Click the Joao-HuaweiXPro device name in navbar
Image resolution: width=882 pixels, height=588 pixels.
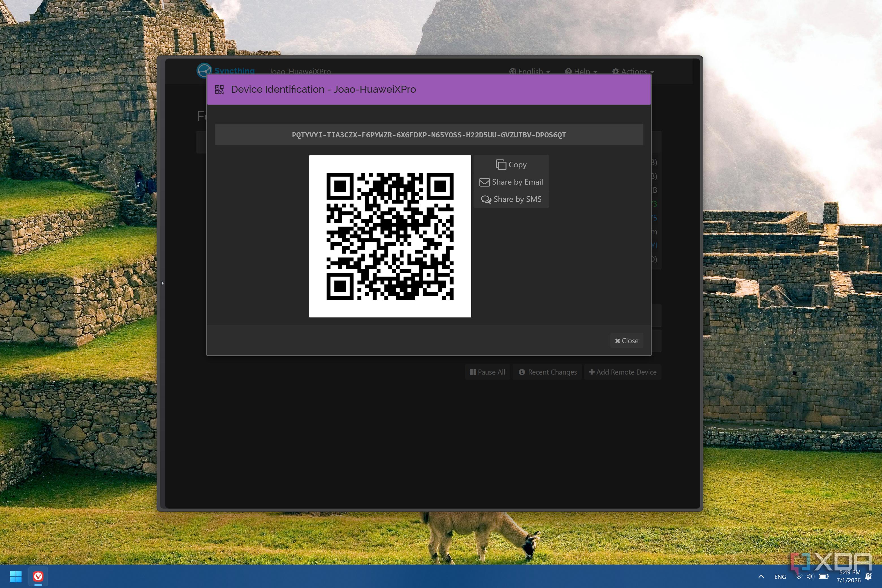point(300,71)
